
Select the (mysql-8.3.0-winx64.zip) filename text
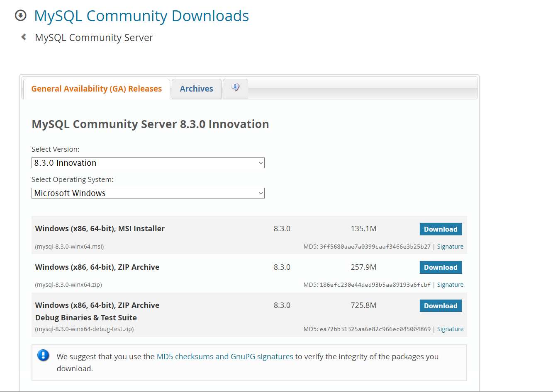click(68, 285)
